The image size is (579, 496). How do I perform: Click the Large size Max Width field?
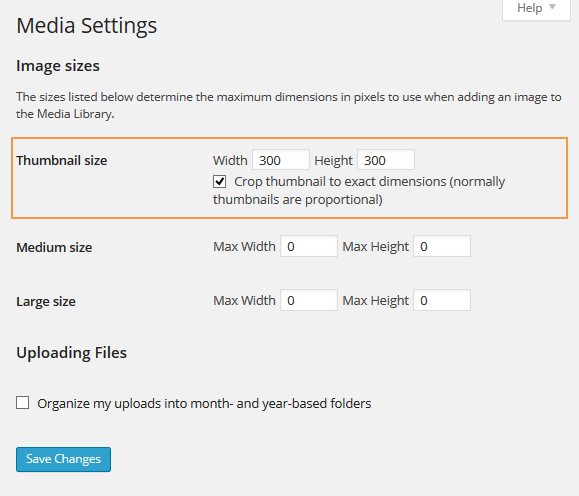[x=309, y=300]
